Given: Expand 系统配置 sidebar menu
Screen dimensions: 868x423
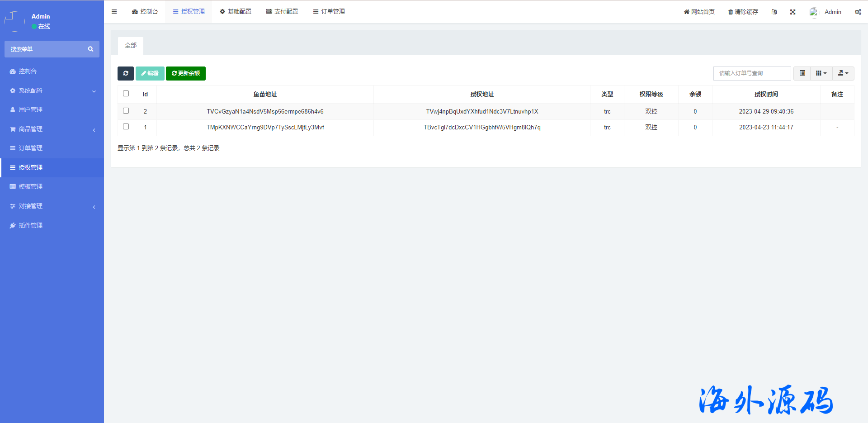Looking at the screenshot, I should click(x=52, y=91).
